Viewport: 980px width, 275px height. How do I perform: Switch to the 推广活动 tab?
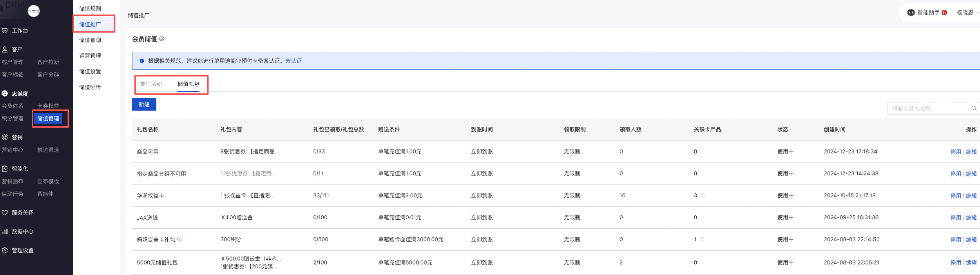pos(151,84)
